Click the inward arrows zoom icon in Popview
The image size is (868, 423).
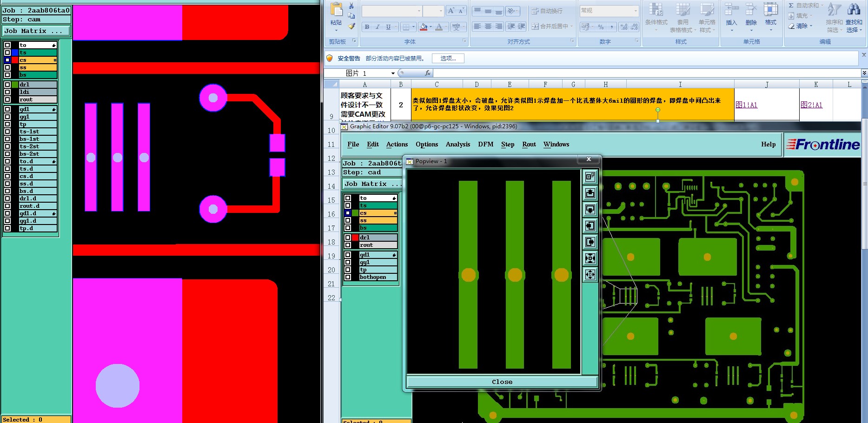point(590,258)
